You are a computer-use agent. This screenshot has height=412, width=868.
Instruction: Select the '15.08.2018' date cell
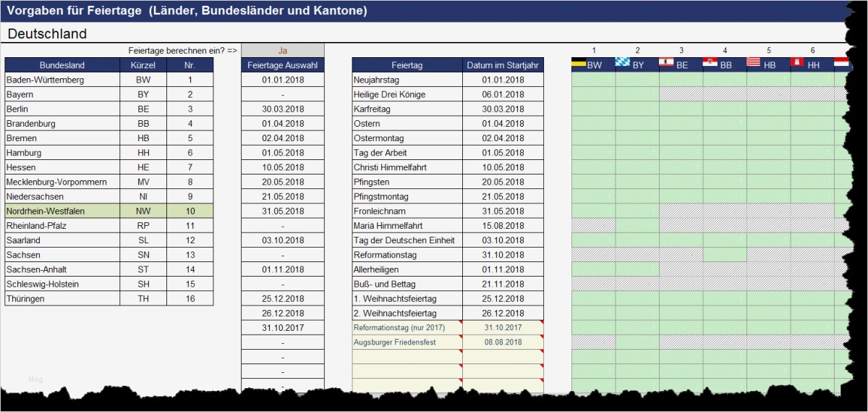pos(503,225)
